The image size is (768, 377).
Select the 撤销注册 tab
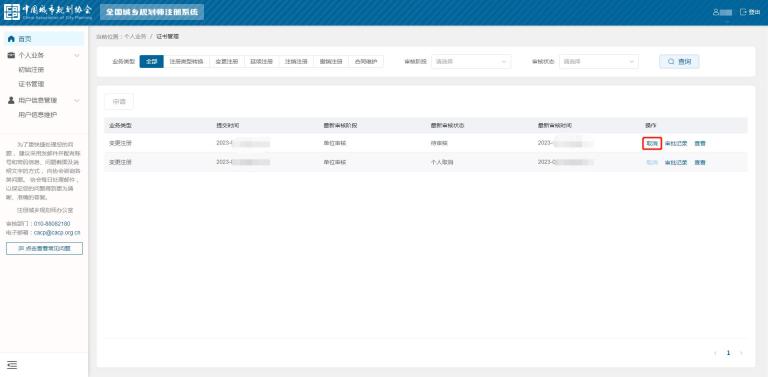[x=331, y=62]
